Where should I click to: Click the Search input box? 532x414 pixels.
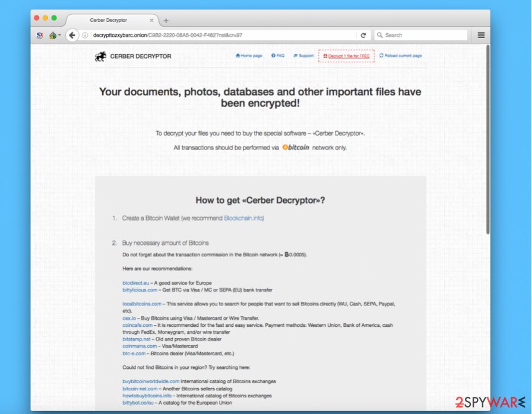(421, 35)
